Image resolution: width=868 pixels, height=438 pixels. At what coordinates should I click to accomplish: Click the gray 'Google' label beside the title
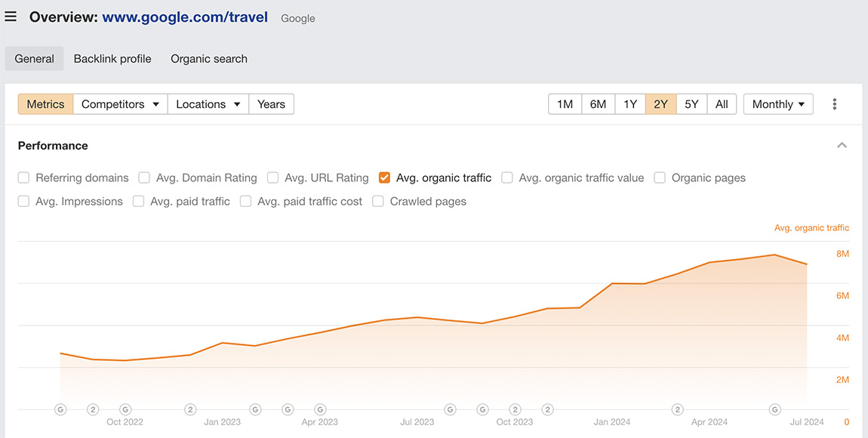tap(298, 18)
